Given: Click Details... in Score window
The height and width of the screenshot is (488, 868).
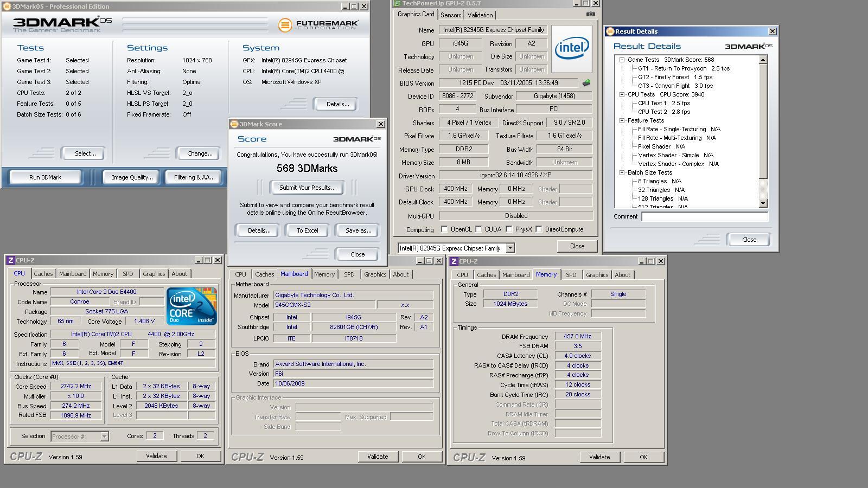Looking at the screenshot, I should click(259, 230).
